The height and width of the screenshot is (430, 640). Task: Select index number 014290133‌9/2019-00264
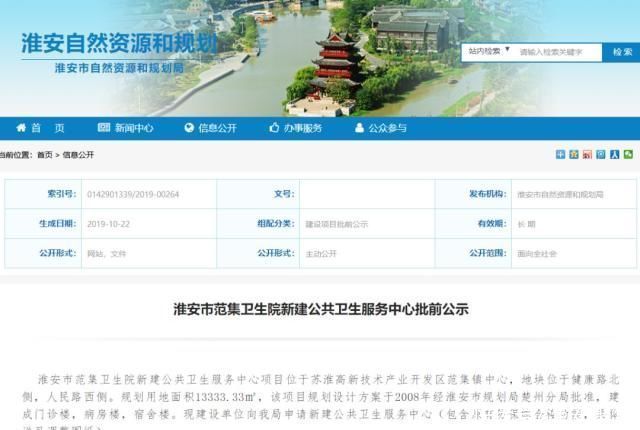tap(133, 194)
